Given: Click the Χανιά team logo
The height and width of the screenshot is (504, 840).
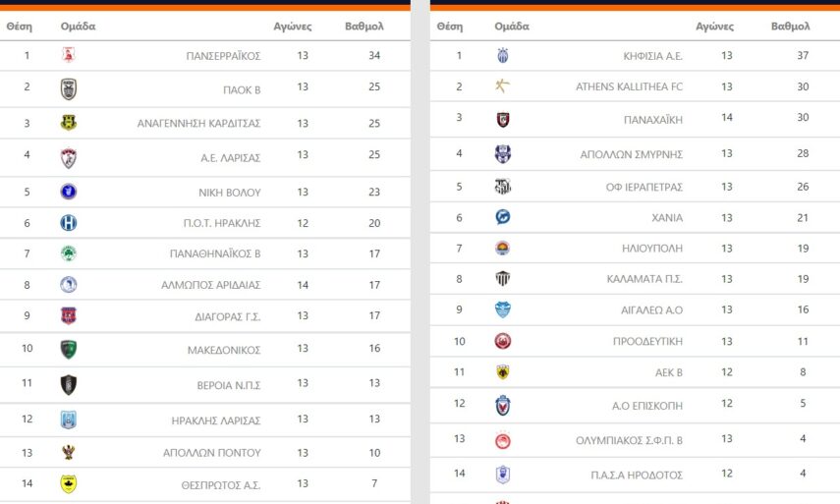Looking at the screenshot, I should point(503,217).
